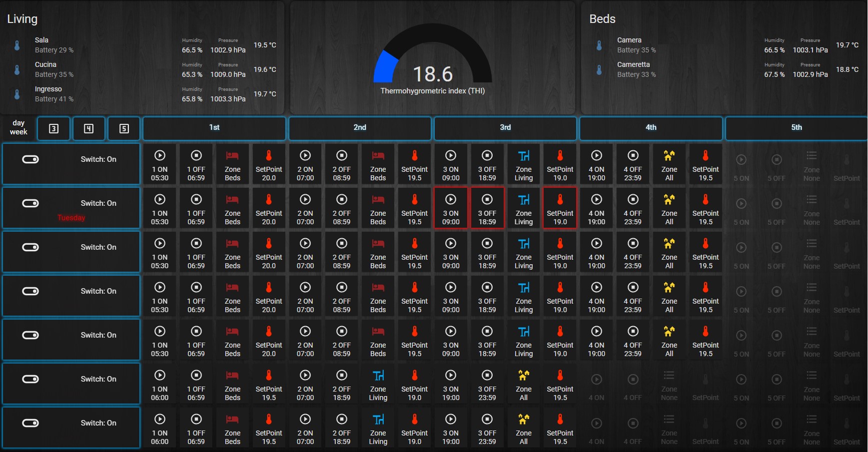Click the Cameretta thermometer icon
Image resolution: width=868 pixels, height=452 pixels.
point(599,70)
